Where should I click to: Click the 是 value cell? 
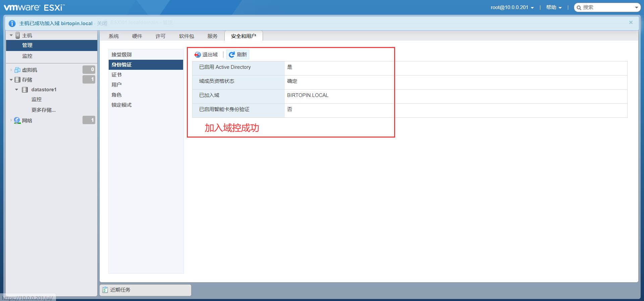[x=290, y=67]
